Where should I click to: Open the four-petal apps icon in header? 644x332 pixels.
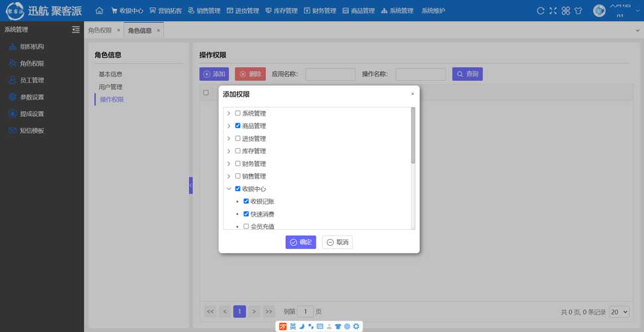[566, 11]
